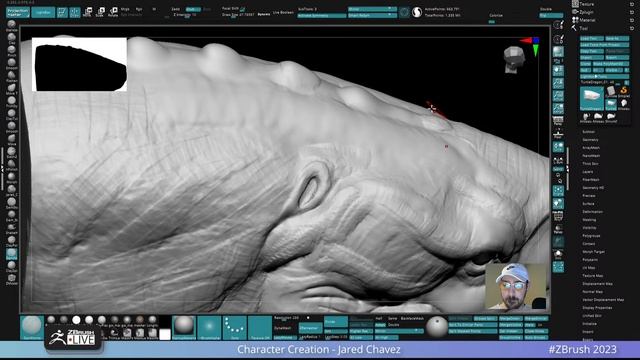Toggle Rgb paint mode
Screen dimensions: 640x360
click(x=139, y=9)
